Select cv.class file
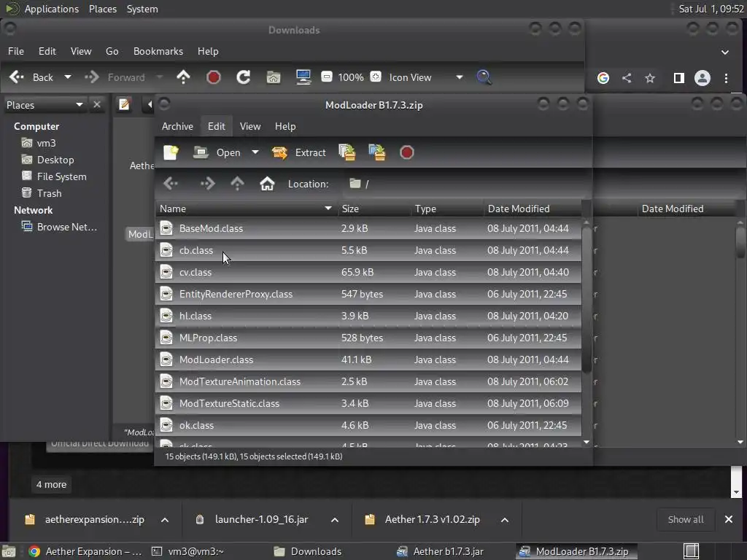This screenshot has height=560, width=747. (368, 273)
